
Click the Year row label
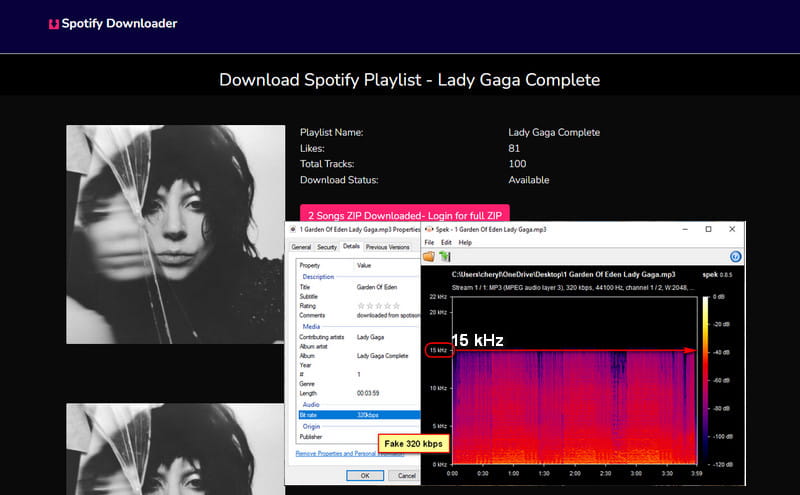[x=305, y=365]
